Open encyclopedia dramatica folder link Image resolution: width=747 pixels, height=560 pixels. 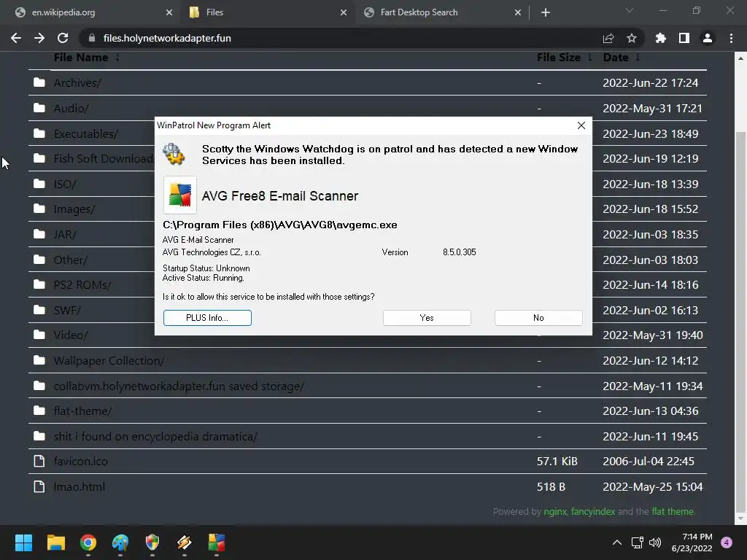[155, 437]
